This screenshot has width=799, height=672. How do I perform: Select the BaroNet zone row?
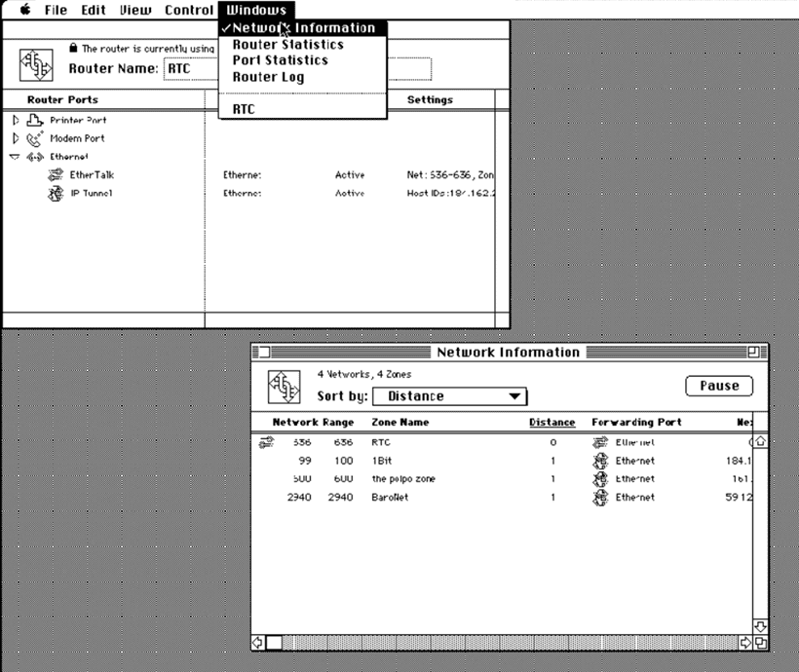point(502,498)
